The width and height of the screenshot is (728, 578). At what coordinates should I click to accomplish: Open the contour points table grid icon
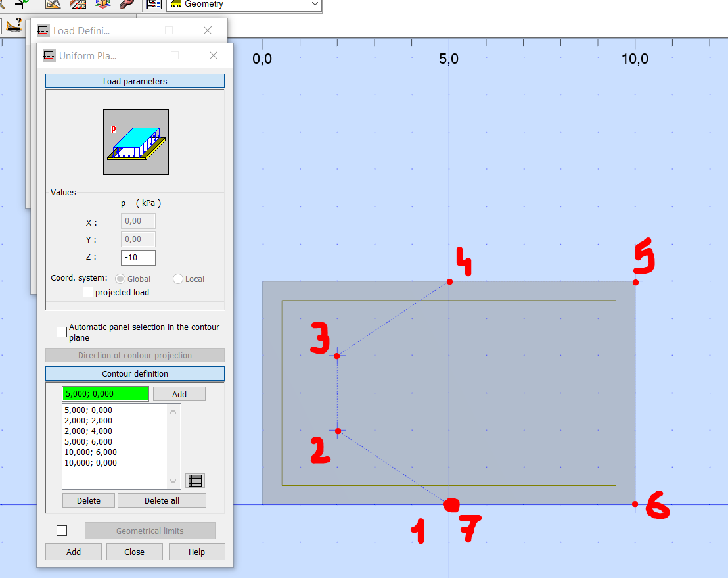(x=194, y=481)
